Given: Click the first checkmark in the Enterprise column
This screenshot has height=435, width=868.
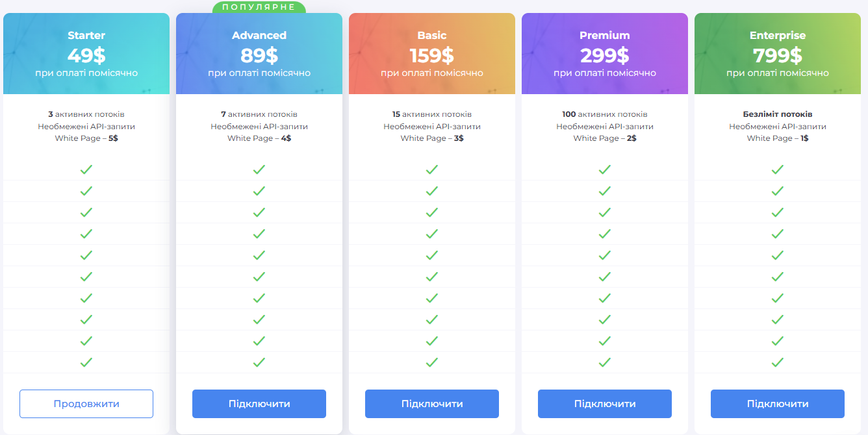Looking at the screenshot, I should [778, 169].
